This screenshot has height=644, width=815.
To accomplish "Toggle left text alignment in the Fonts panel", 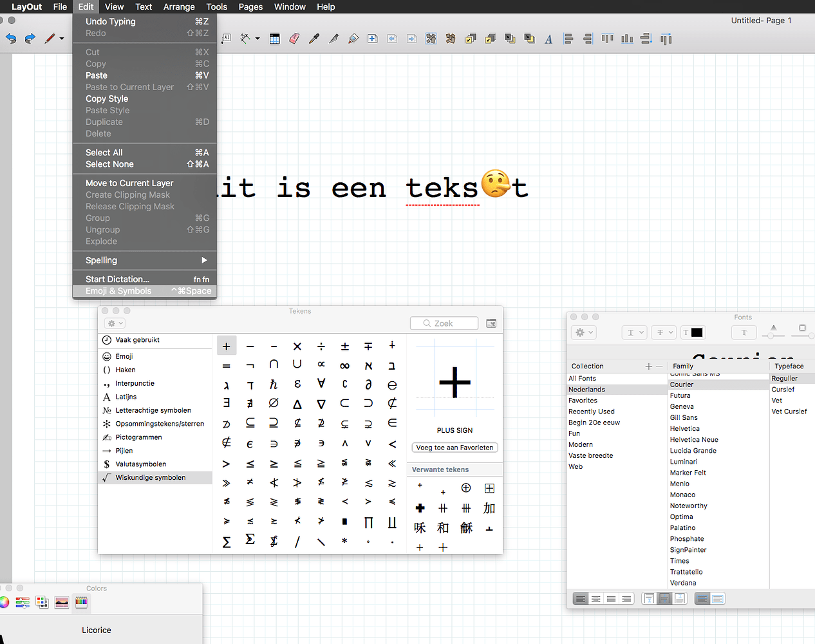I will [x=580, y=598].
